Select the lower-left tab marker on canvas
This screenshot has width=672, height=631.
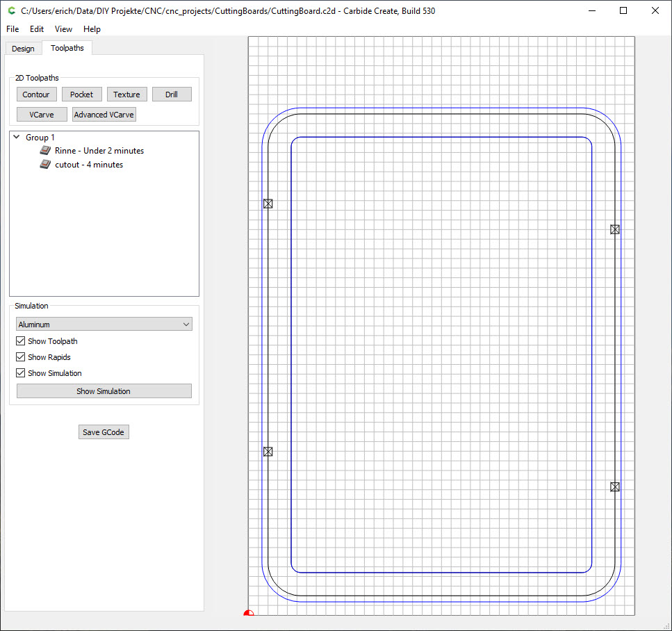[268, 452]
